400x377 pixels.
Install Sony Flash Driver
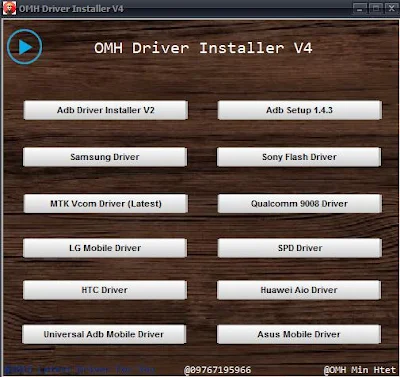point(299,157)
